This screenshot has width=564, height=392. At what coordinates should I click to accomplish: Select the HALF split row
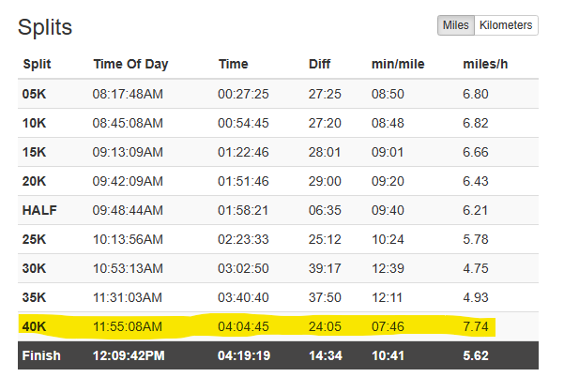click(278, 210)
